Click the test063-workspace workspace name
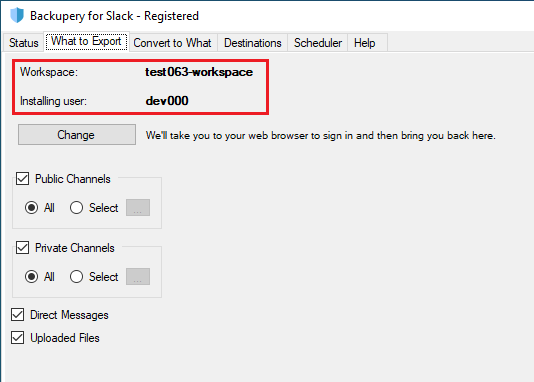Image resolution: width=534 pixels, height=382 pixels. pos(199,72)
